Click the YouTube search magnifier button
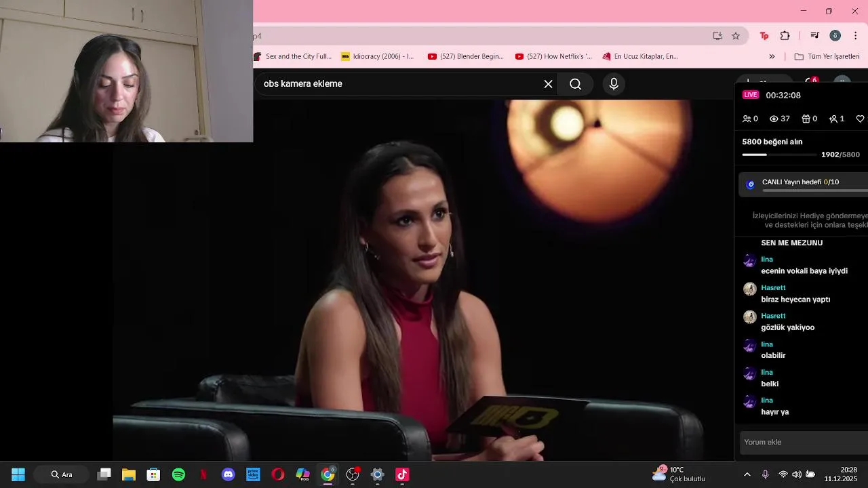Image resolution: width=868 pixels, height=488 pixels. [x=576, y=84]
